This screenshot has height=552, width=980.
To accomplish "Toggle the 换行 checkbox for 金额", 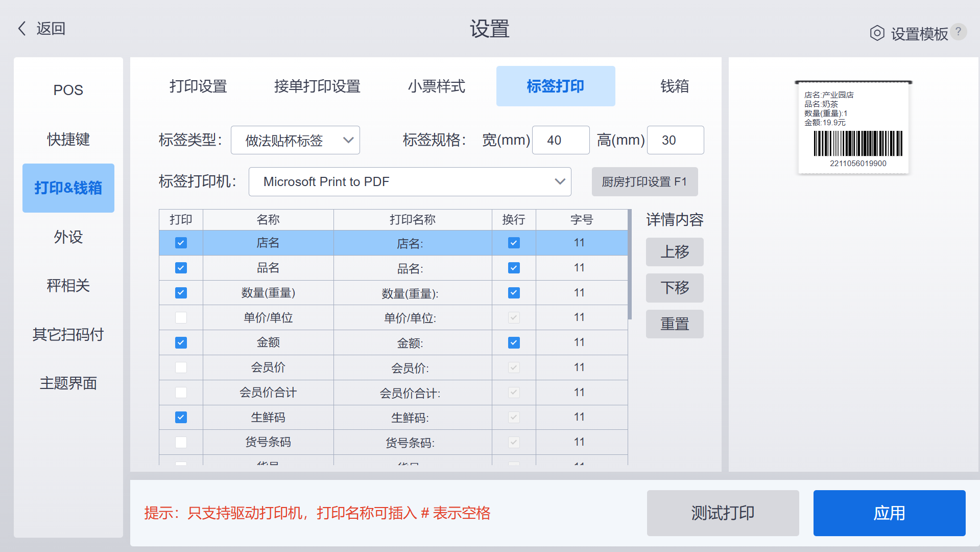I will coord(514,342).
